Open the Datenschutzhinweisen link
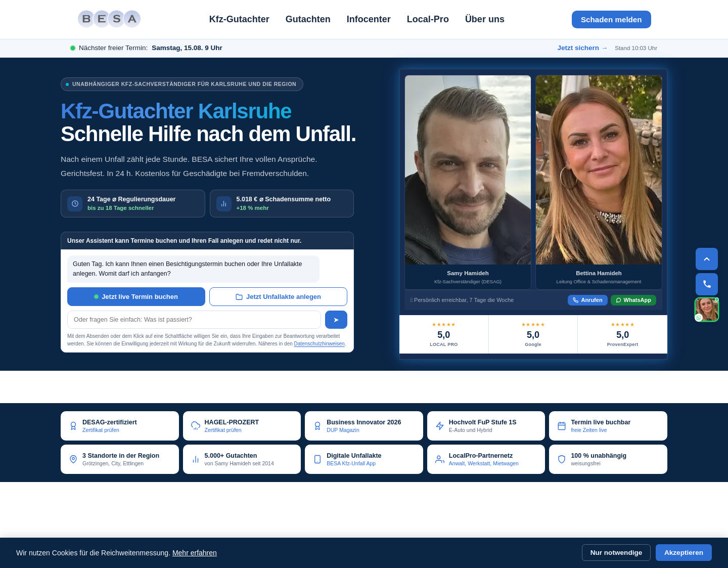 pos(319,344)
